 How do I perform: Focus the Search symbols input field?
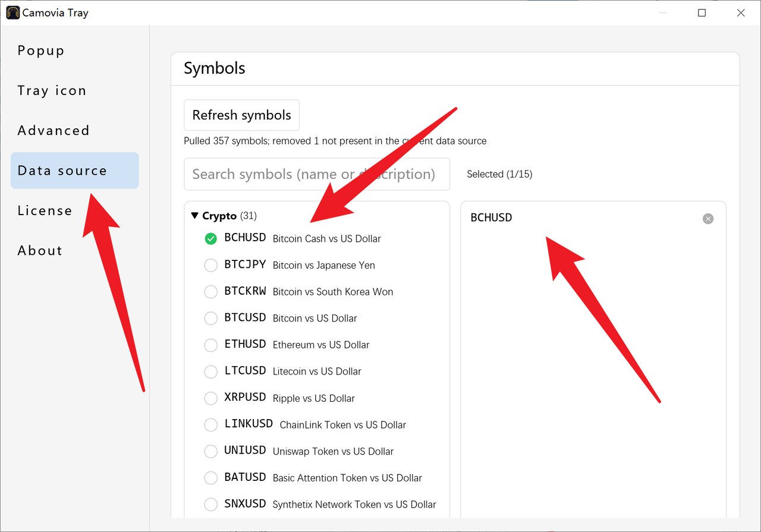pyautogui.click(x=317, y=174)
